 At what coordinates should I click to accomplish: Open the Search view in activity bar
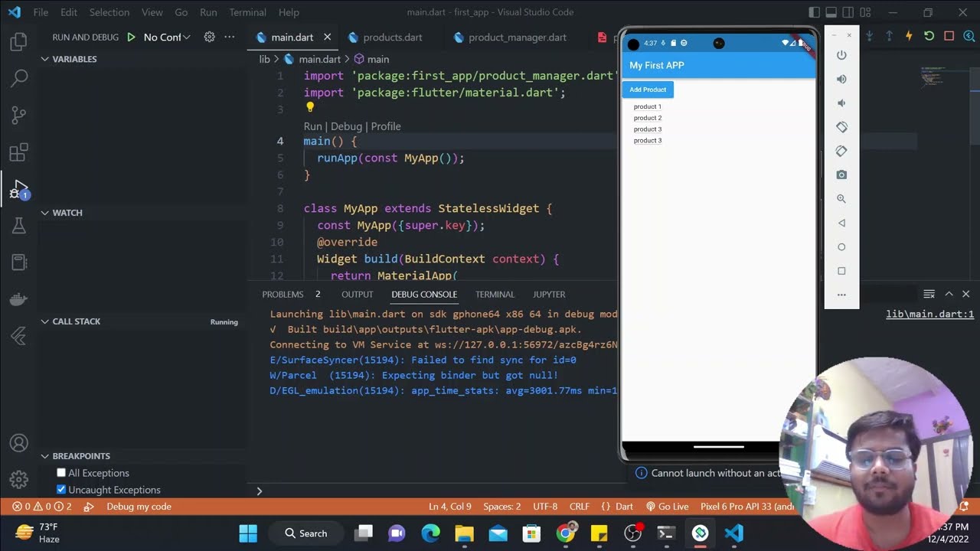pyautogui.click(x=19, y=78)
